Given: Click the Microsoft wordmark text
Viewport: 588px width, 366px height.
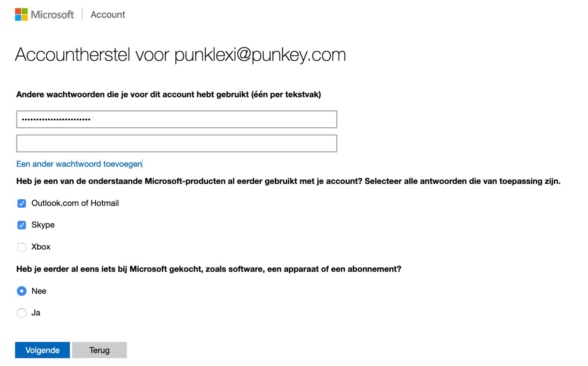Looking at the screenshot, I should 52,15.
